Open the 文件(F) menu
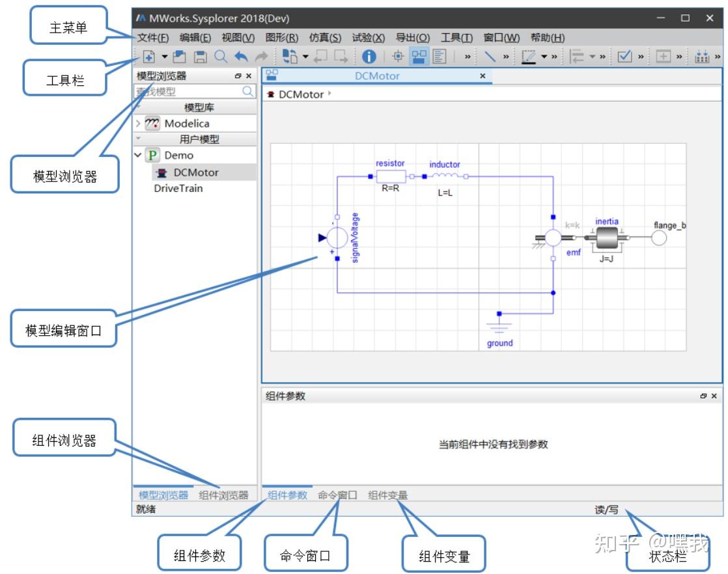Viewport: 728px width, 574px height. click(153, 38)
